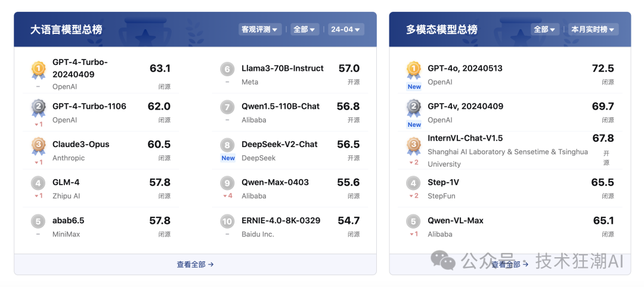Click bronze medal icon for InternVL-Chat-V1.5

414,146
